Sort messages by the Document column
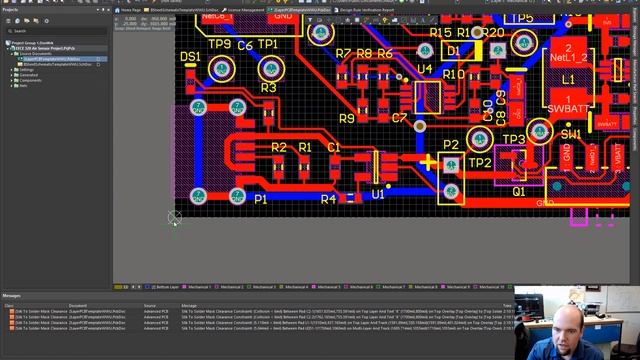The image size is (640, 360). click(x=78, y=305)
